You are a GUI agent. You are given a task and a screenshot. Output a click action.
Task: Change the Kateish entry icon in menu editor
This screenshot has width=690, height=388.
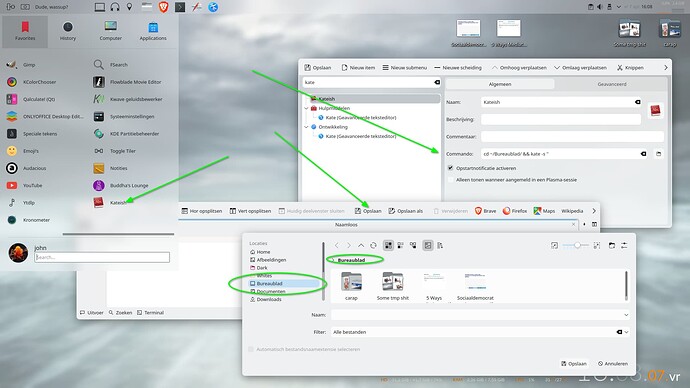(655, 110)
